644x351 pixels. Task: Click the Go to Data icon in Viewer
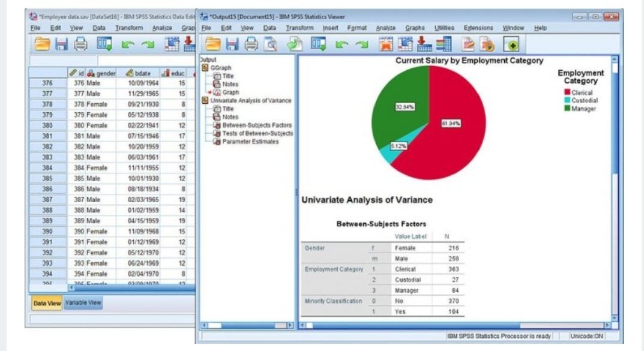click(x=386, y=44)
